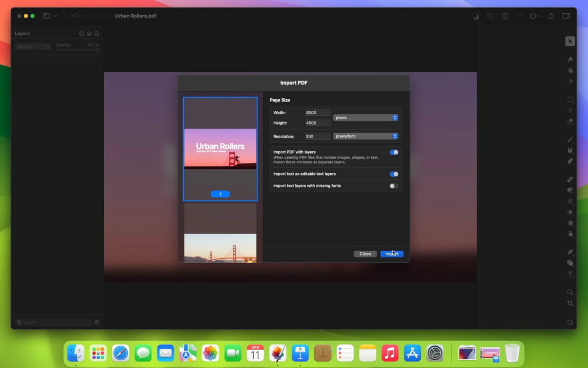
Task: Click the Close button in the dialog
Action: 365,253
